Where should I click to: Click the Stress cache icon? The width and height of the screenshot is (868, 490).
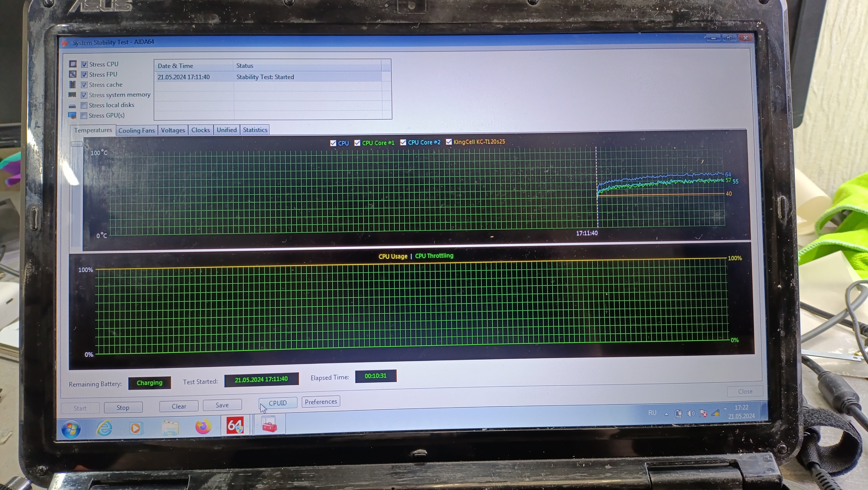(x=72, y=84)
